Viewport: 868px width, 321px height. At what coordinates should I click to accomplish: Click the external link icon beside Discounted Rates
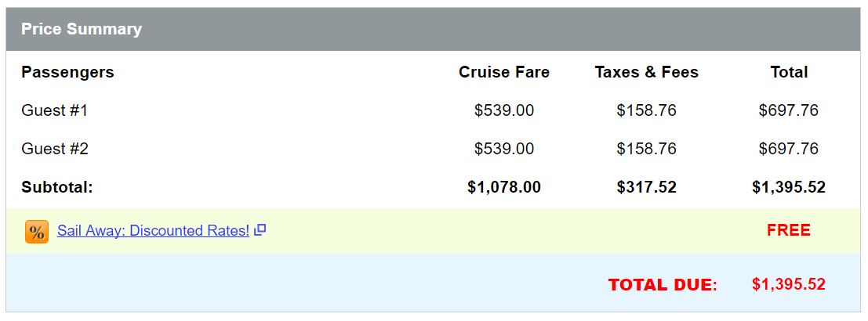(x=260, y=230)
